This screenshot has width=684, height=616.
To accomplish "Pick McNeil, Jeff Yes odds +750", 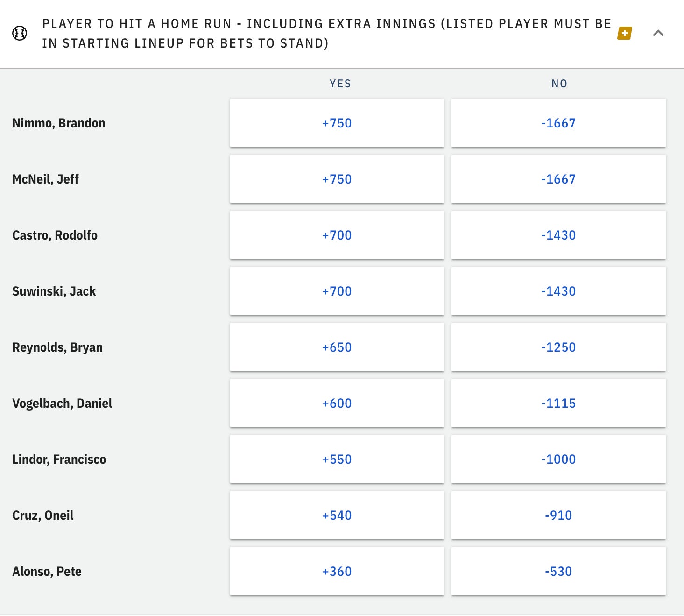I will tap(337, 179).
